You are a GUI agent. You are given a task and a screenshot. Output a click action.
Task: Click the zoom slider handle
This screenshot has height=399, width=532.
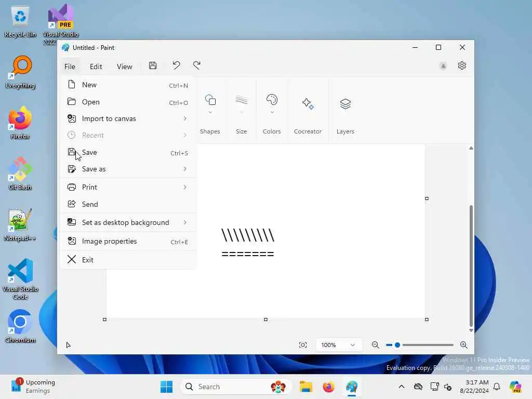[x=397, y=345]
